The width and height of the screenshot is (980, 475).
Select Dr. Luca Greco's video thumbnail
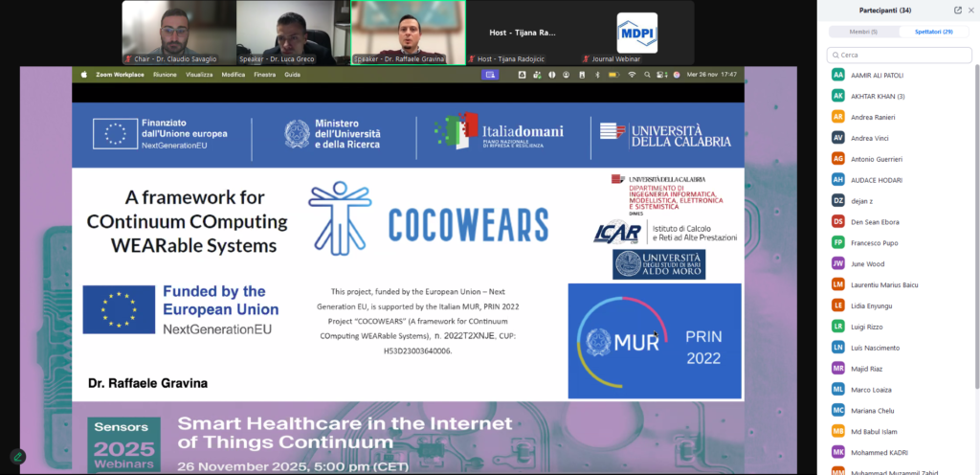pos(291,33)
